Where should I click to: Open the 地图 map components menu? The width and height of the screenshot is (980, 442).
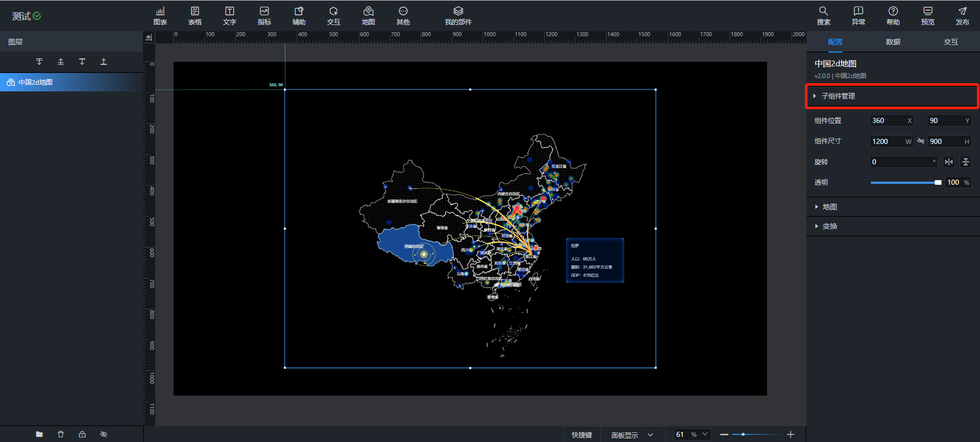click(368, 16)
